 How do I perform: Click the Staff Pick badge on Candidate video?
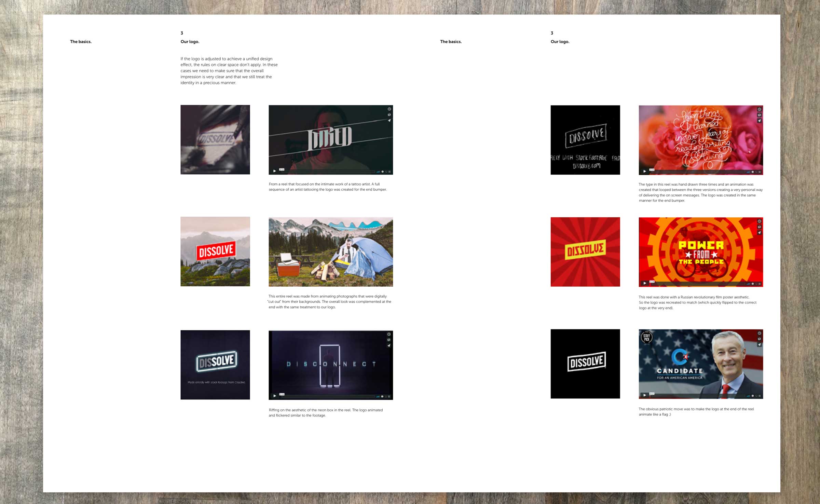click(646, 338)
